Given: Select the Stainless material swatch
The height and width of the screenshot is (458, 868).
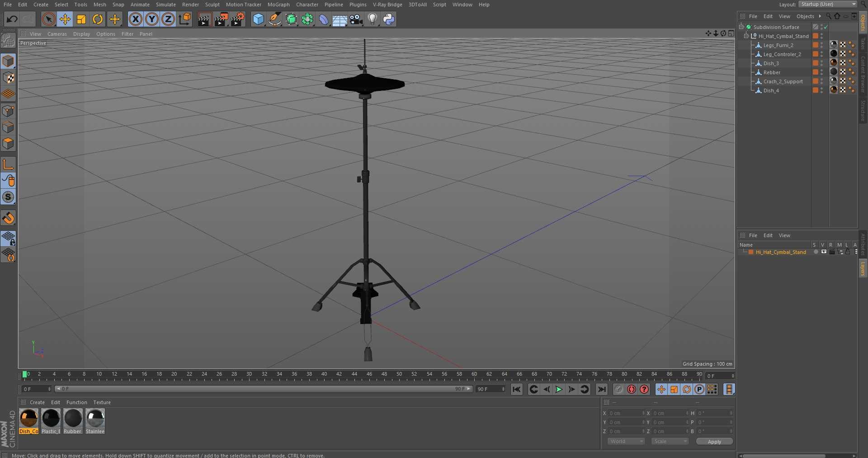Looking at the screenshot, I should click(95, 421).
